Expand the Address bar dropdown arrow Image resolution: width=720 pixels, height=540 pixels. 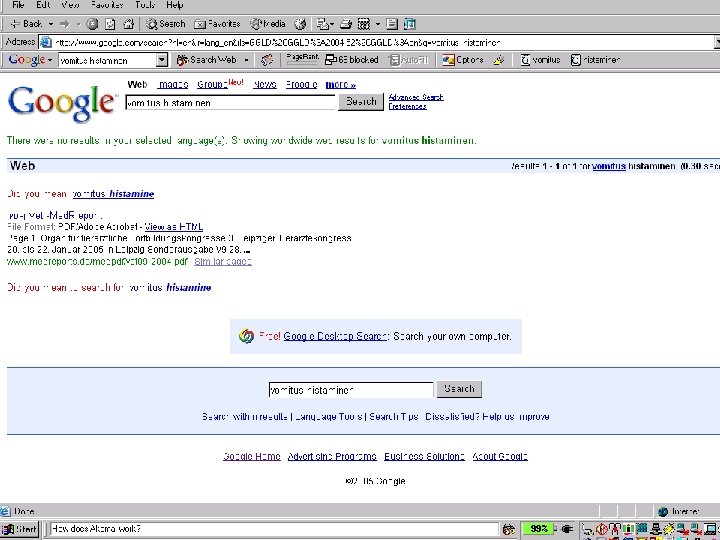[x=717, y=43]
